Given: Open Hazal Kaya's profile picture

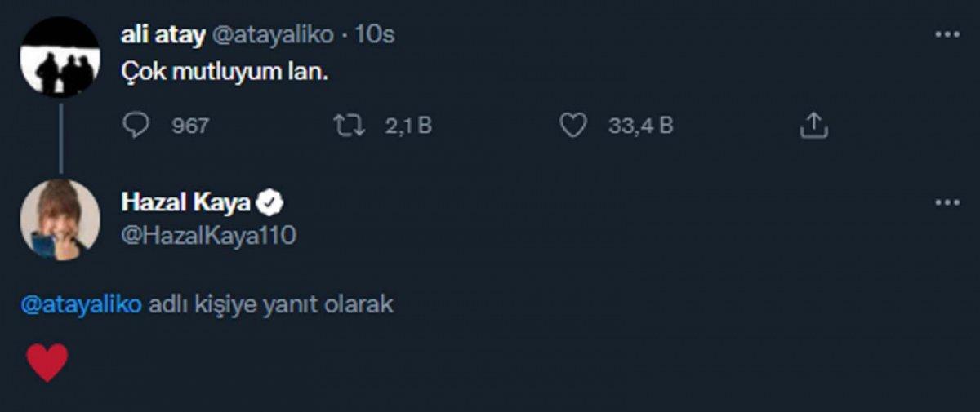Looking at the screenshot, I should click(x=60, y=219).
